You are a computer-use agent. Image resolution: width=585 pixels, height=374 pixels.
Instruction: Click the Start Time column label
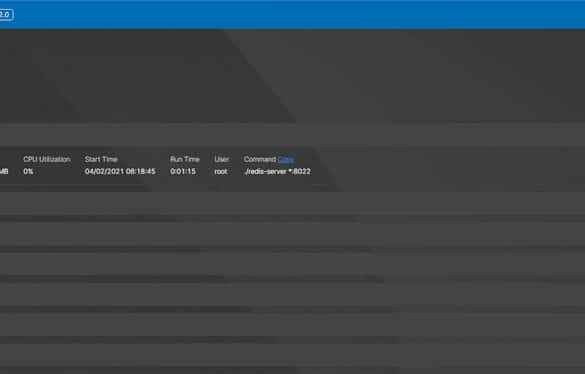101,159
